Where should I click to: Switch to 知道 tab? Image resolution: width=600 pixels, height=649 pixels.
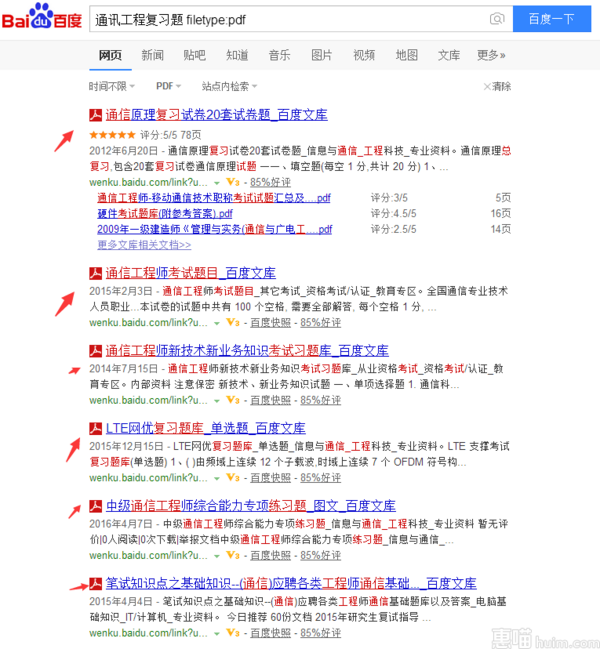pyautogui.click(x=237, y=55)
